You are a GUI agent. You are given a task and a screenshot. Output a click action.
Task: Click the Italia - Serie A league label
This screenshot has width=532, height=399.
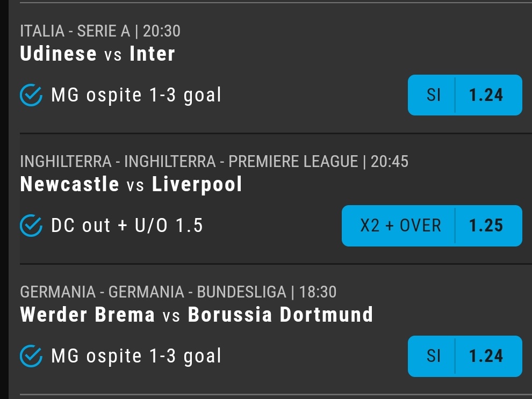pos(75,31)
